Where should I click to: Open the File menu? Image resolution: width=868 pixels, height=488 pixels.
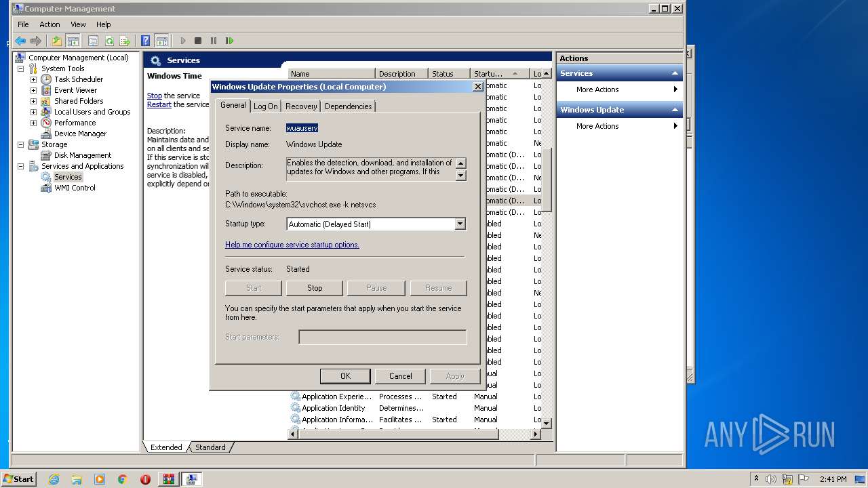(23, 24)
